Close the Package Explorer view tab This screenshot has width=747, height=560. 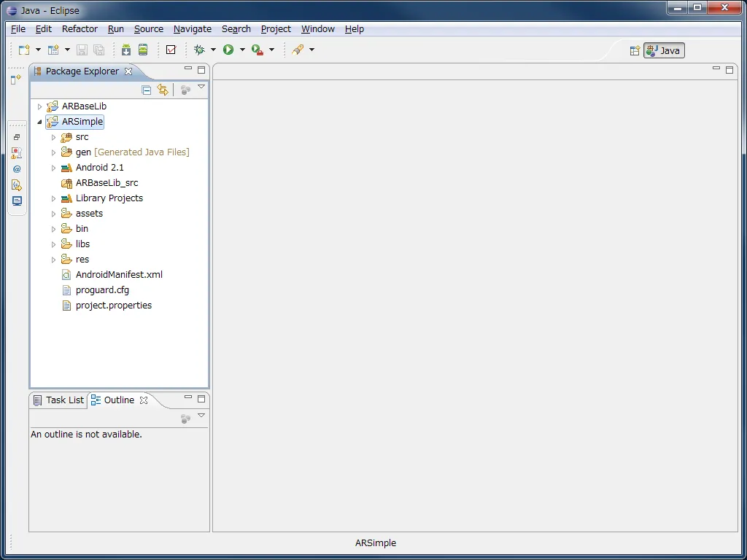point(128,71)
